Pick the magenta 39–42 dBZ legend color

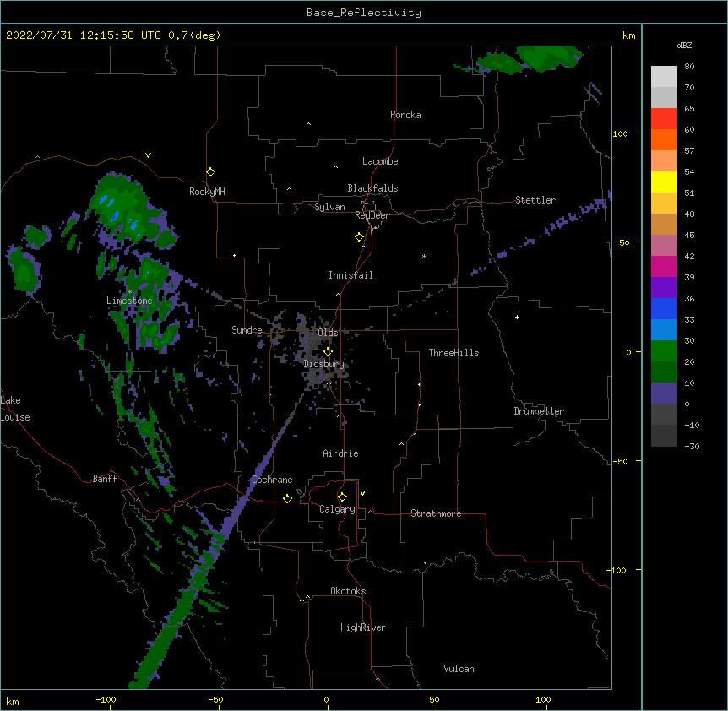664,266
